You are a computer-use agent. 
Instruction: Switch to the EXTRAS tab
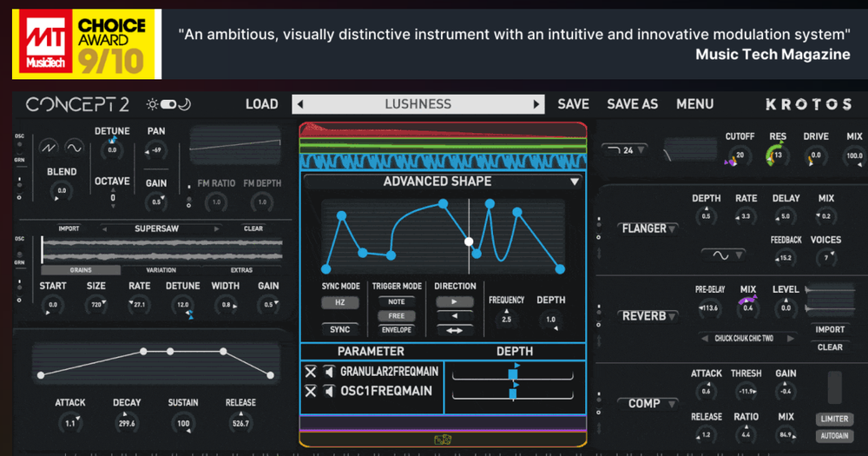tap(241, 270)
